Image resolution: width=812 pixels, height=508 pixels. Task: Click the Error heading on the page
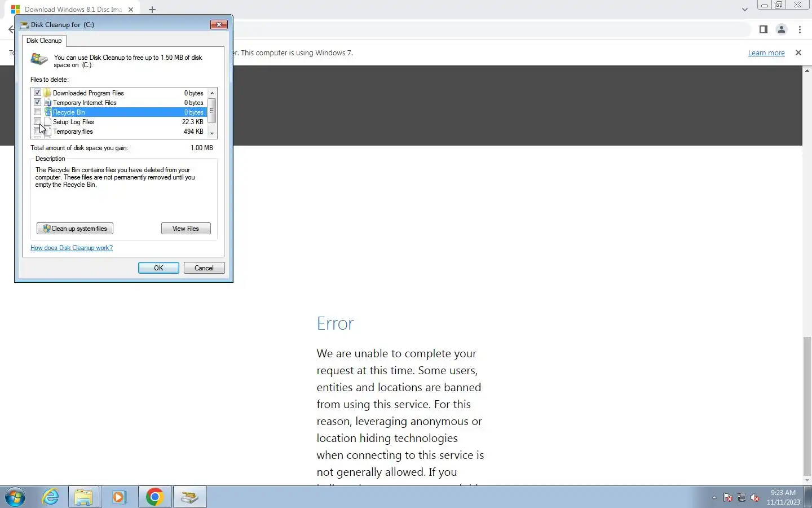[x=335, y=323]
